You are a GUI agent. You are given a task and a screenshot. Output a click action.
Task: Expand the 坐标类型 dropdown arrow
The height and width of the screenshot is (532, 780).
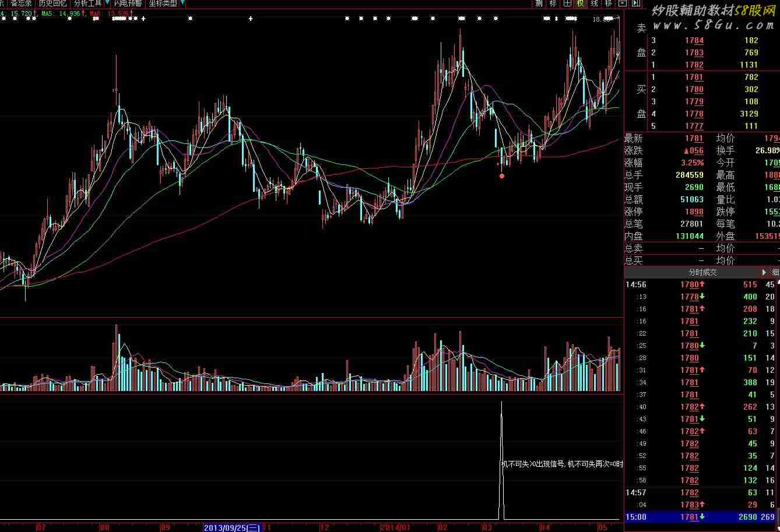pos(182,3)
